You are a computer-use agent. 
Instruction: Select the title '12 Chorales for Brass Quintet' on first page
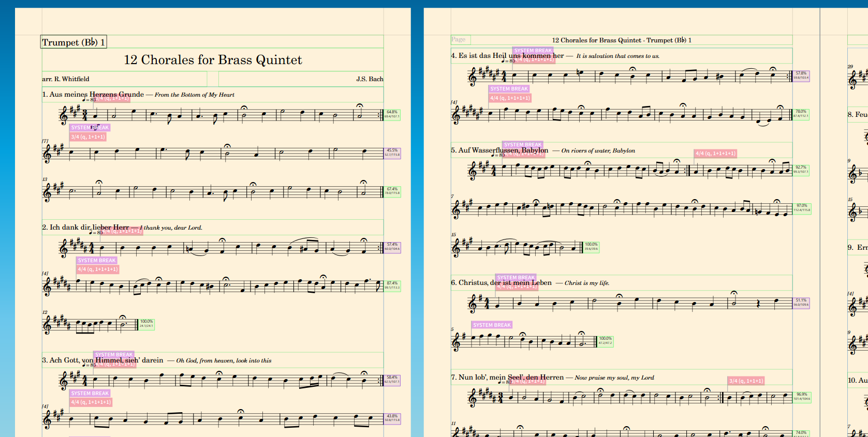click(x=213, y=60)
